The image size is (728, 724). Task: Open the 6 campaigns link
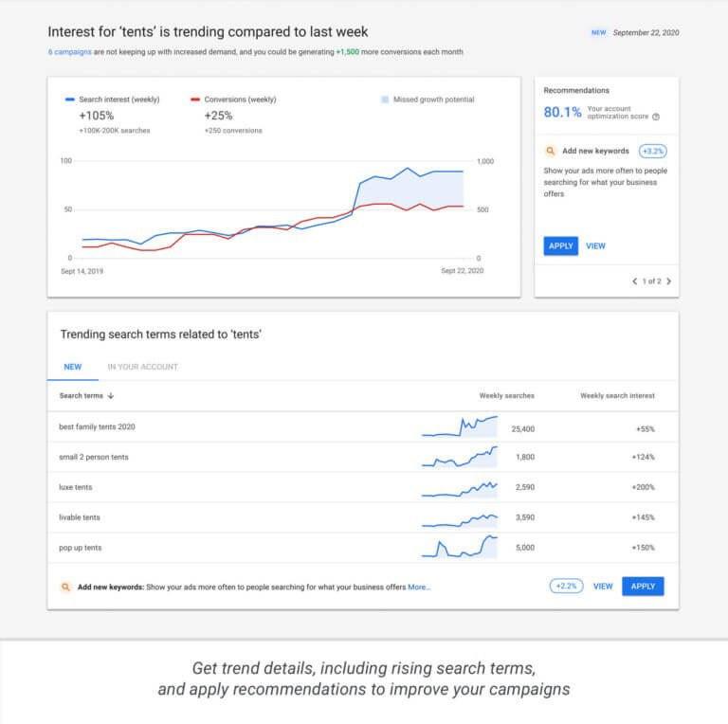[69, 52]
